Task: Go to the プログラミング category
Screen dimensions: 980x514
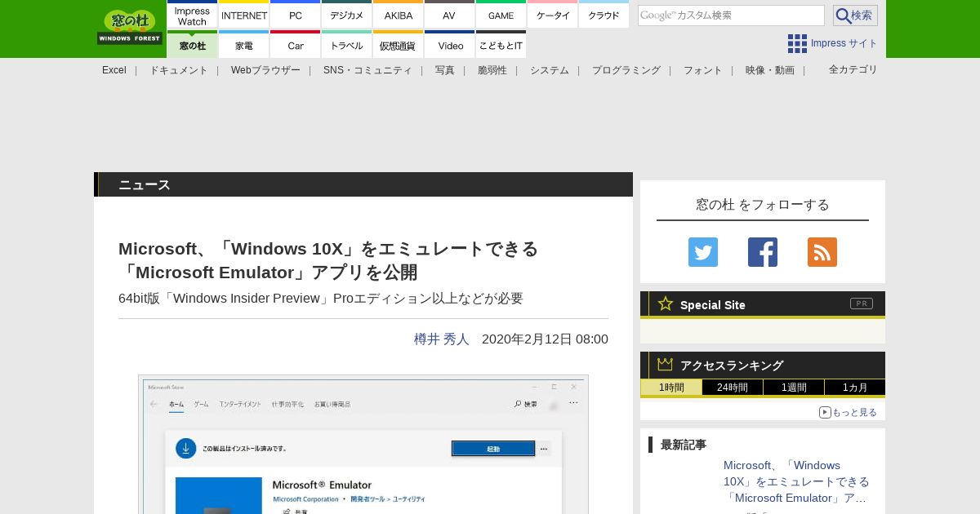Action: tap(626, 70)
